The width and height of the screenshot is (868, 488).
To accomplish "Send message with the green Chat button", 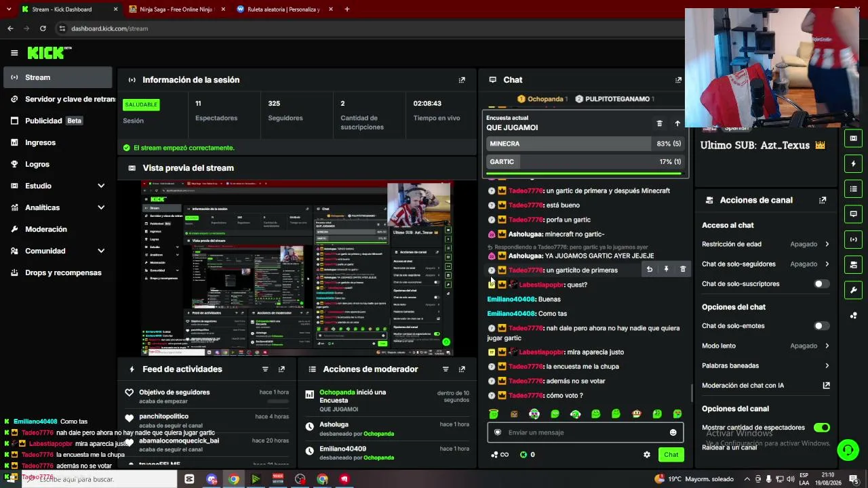I will [x=671, y=455].
